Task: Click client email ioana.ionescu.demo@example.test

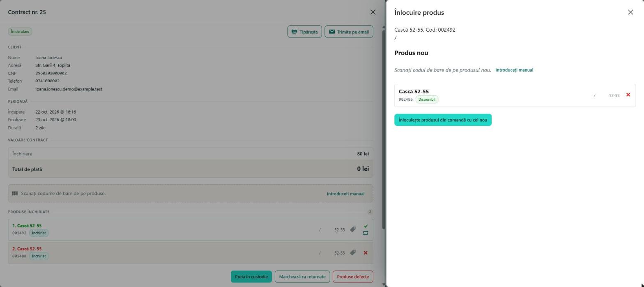Action: pos(69,89)
